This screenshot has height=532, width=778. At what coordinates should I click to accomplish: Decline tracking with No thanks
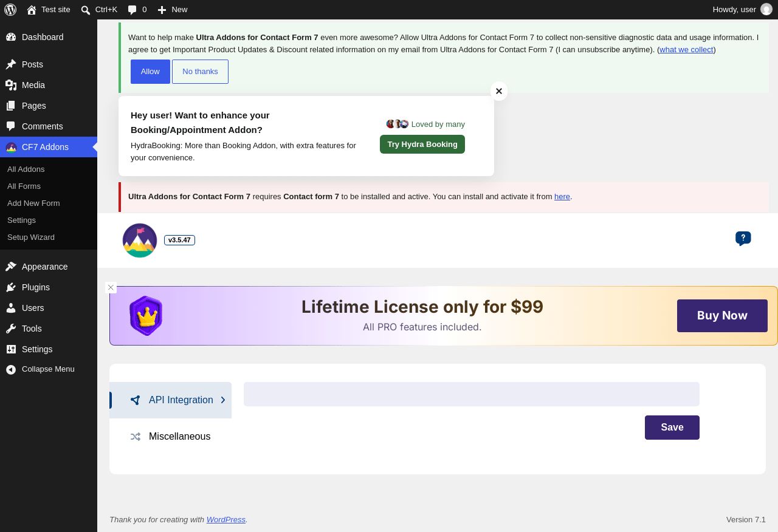(200, 72)
